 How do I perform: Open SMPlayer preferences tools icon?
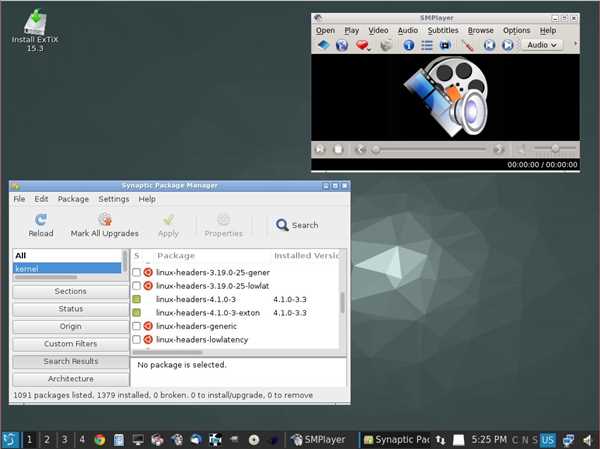click(467, 45)
